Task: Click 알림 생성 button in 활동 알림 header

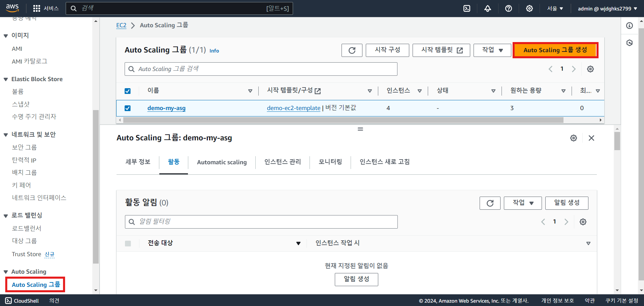Action: (x=567, y=203)
